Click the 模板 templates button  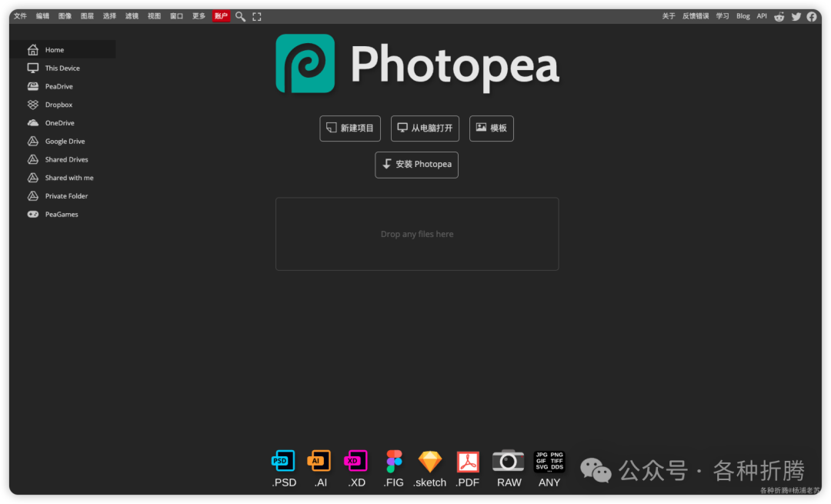click(x=491, y=129)
